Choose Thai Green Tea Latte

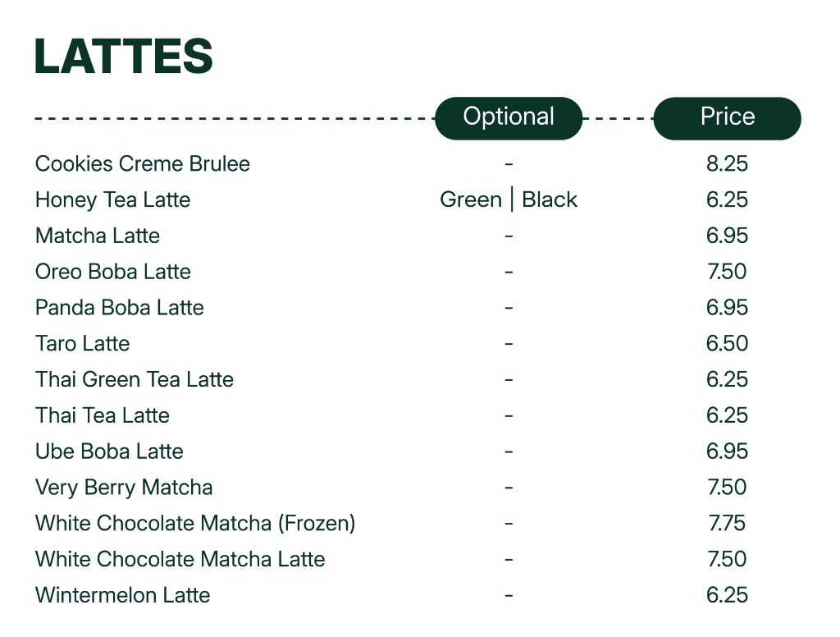tap(135, 379)
